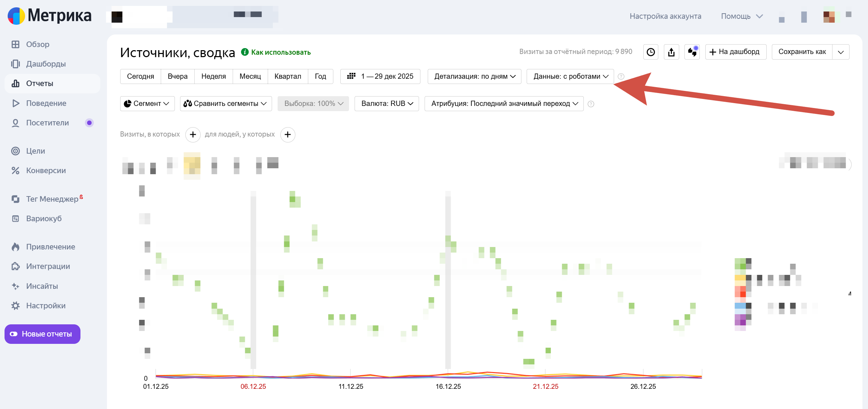868x409 pixels.
Task: Add visit condition with plus button
Action: [193, 134]
